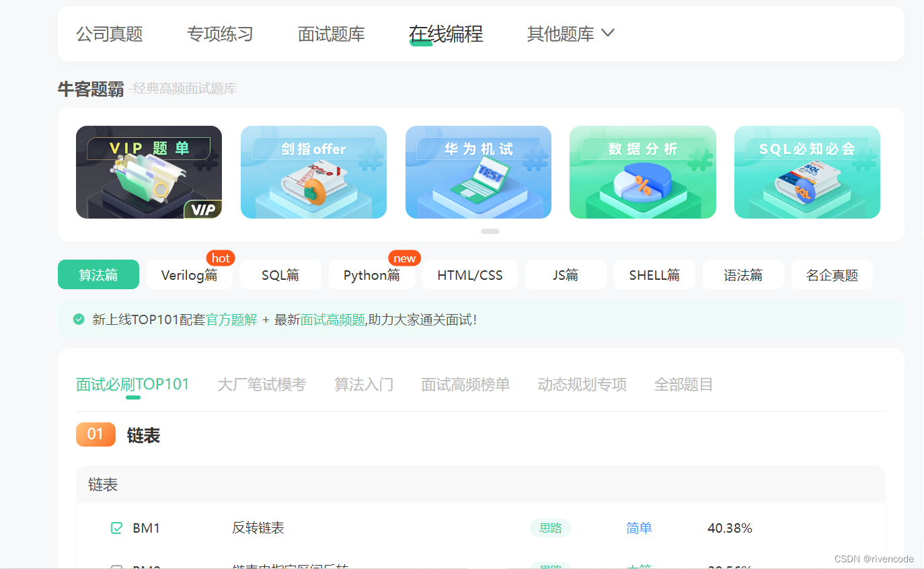Image resolution: width=924 pixels, height=569 pixels.
Task: Select the HTML/CSS category
Action: click(470, 274)
